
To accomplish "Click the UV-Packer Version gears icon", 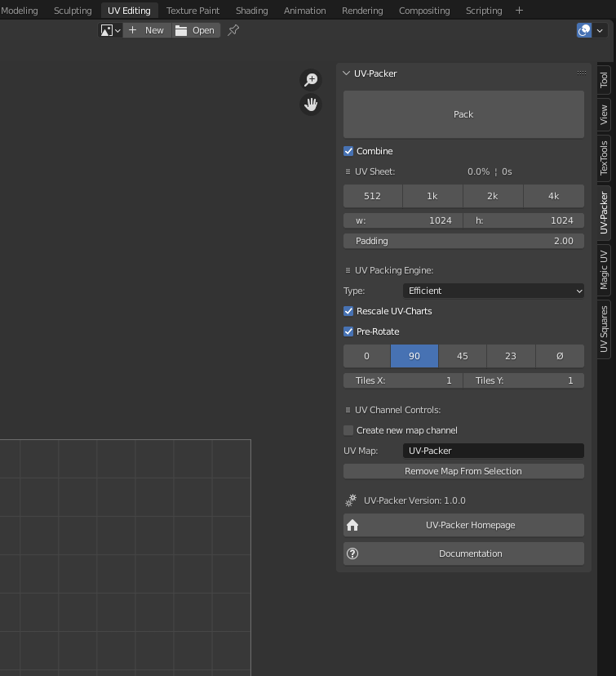I will point(351,500).
